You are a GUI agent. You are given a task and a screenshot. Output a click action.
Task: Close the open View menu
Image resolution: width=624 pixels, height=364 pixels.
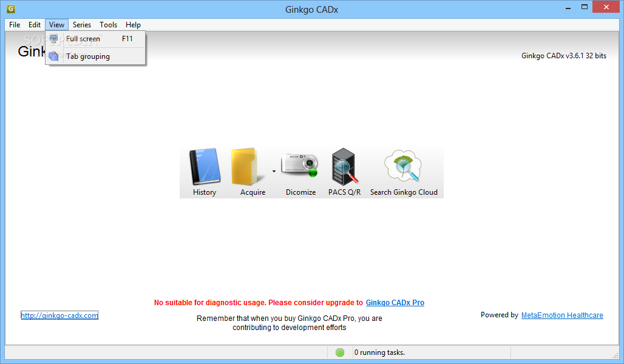(x=56, y=25)
